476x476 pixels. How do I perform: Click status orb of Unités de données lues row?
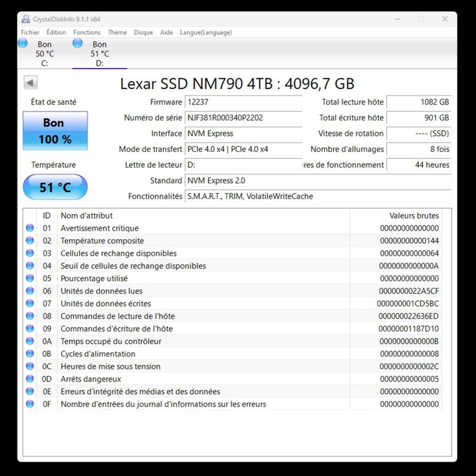coord(30,291)
